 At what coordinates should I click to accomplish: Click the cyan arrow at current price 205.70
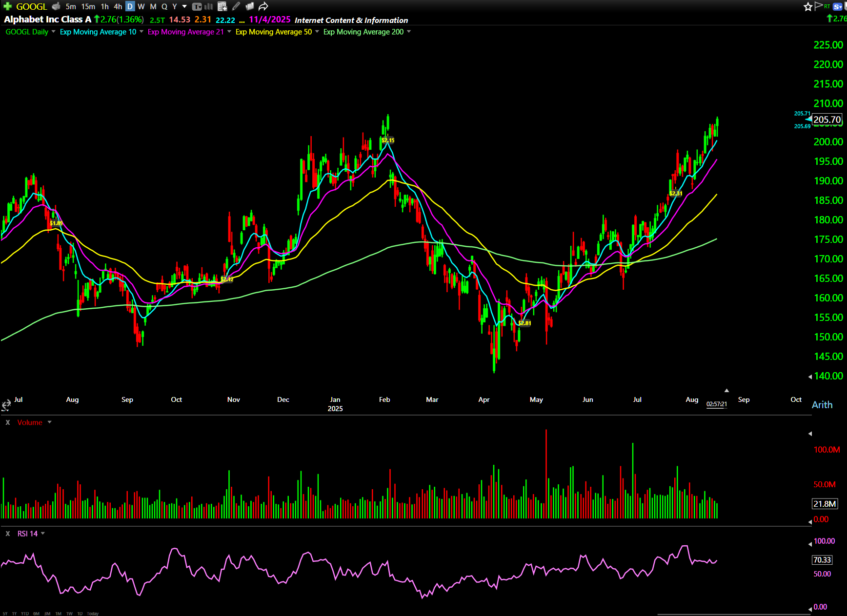(808, 119)
